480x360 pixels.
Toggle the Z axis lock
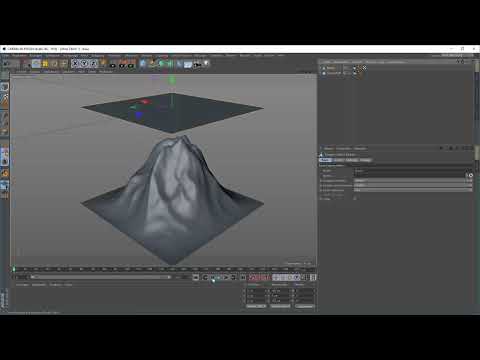tap(94, 64)
